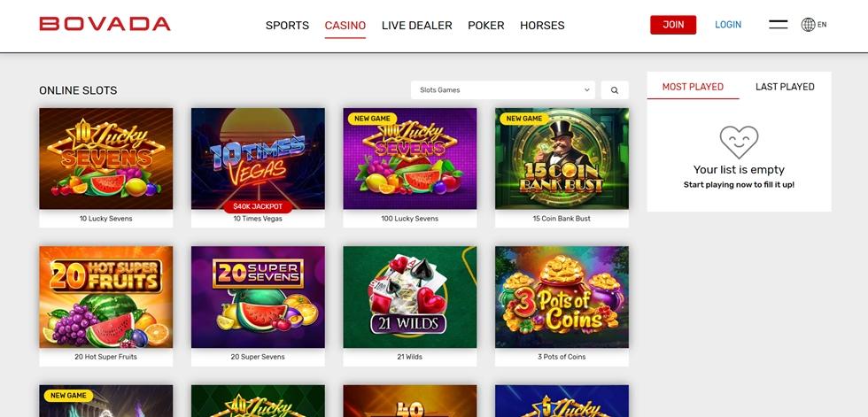Launch the 15 Coin Bank Bust slot
Viewport: 868px width, 417px height.
[562, 158]
